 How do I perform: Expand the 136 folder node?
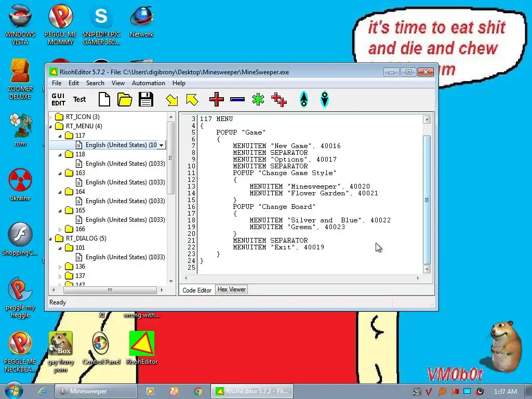click(60, 267)
